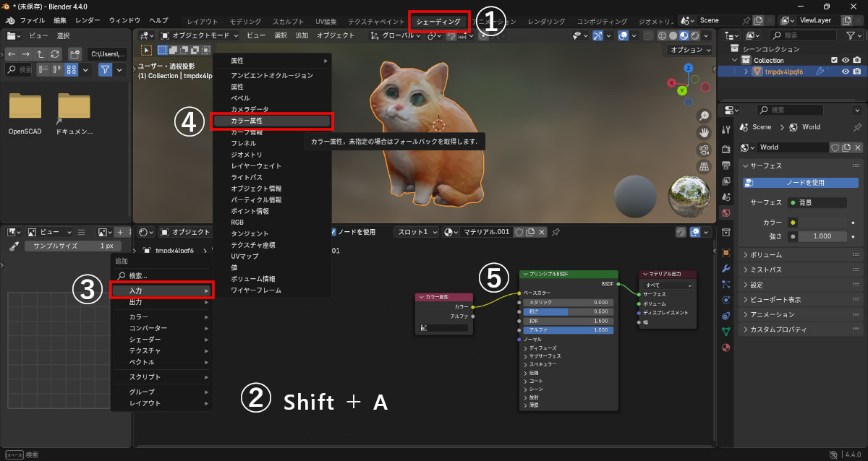The image size is (868, 461).
Task: Switch to the Modeling workspace tab
Action: pyautogui.click(x=245, y=22)
